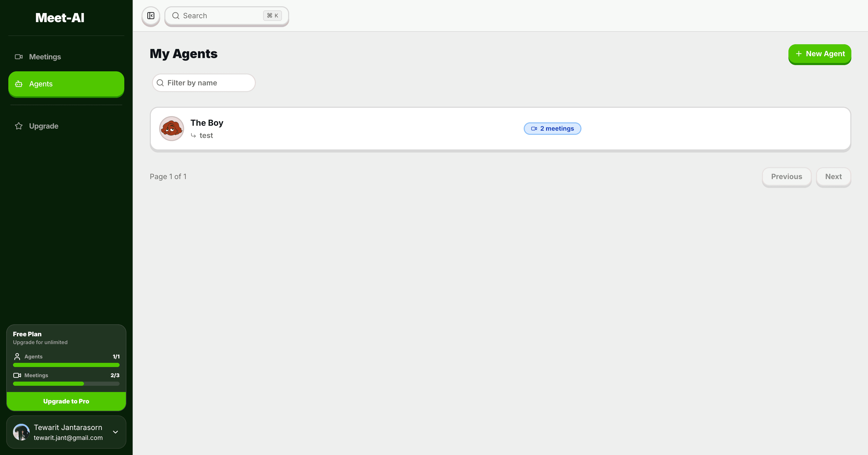Viewport: 868px width, 455px height.
Task: Click the Meet-AI logo text
Action: (x=60, y=17)
